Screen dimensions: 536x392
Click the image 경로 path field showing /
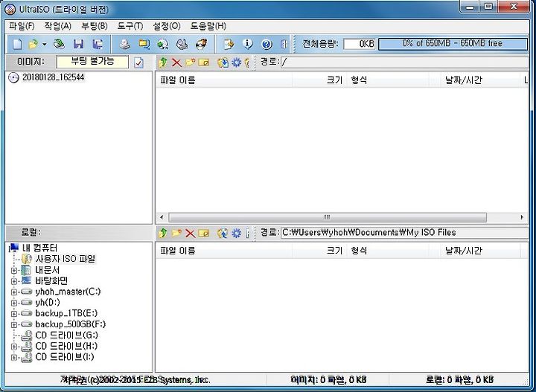[x=405, y=62]
